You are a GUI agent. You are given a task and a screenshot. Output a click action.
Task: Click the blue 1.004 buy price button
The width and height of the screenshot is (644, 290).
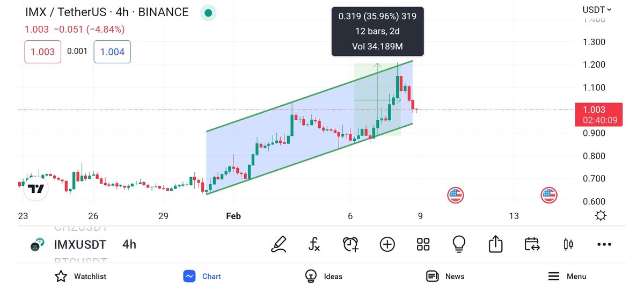[x=112, y=52]
